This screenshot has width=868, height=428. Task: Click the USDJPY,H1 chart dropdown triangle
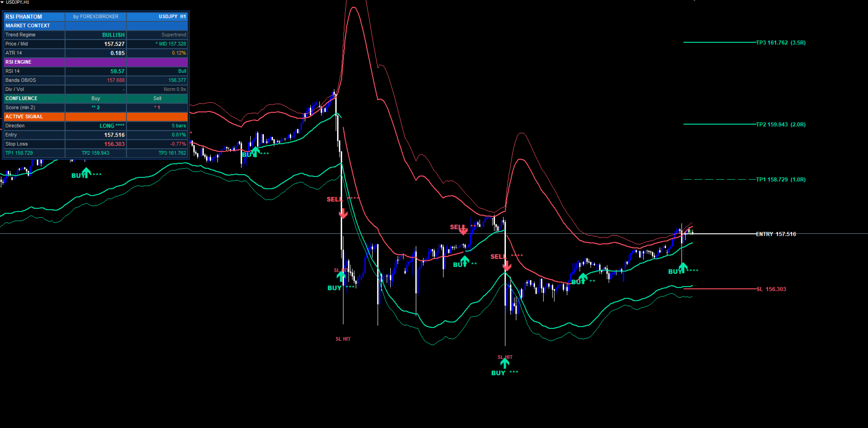click(x=2, y=2)
